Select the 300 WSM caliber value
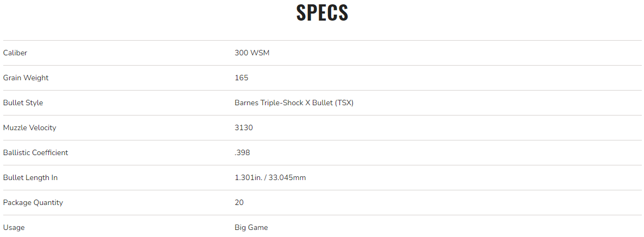Screen dimensions: 644x237 (x=251, y=53)
